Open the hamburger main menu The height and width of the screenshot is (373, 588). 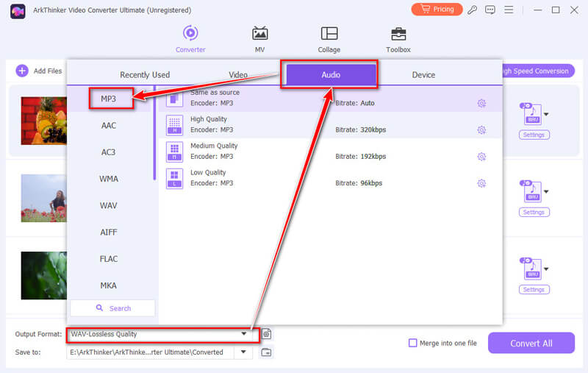click(509, 10)
